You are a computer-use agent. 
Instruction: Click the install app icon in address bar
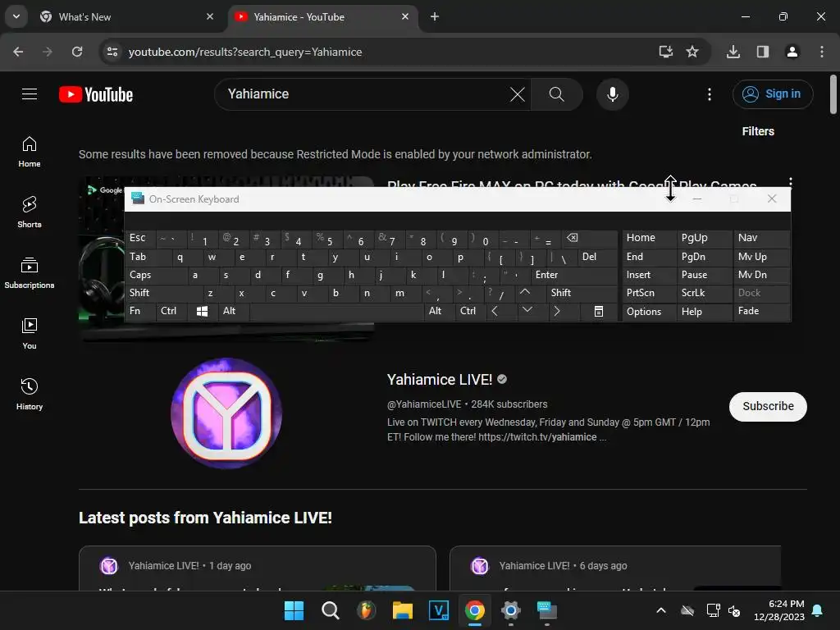(x=666, y=52)
